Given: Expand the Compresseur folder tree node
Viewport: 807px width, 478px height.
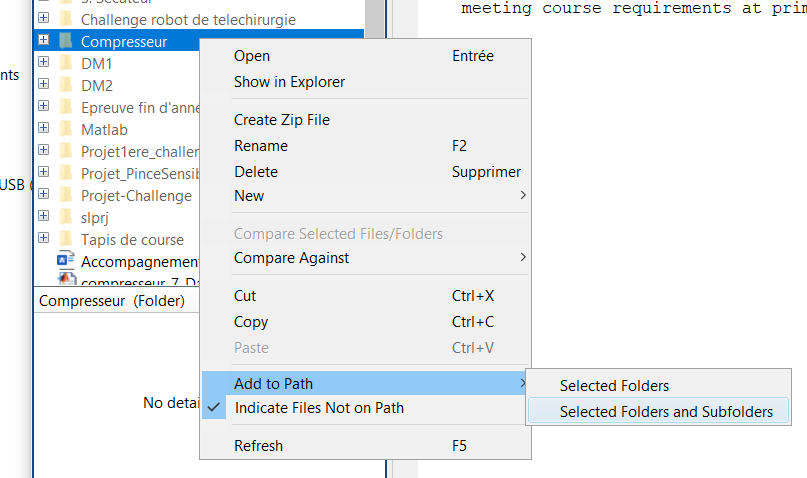Looking at the screenshot, I should pos(44,40).
